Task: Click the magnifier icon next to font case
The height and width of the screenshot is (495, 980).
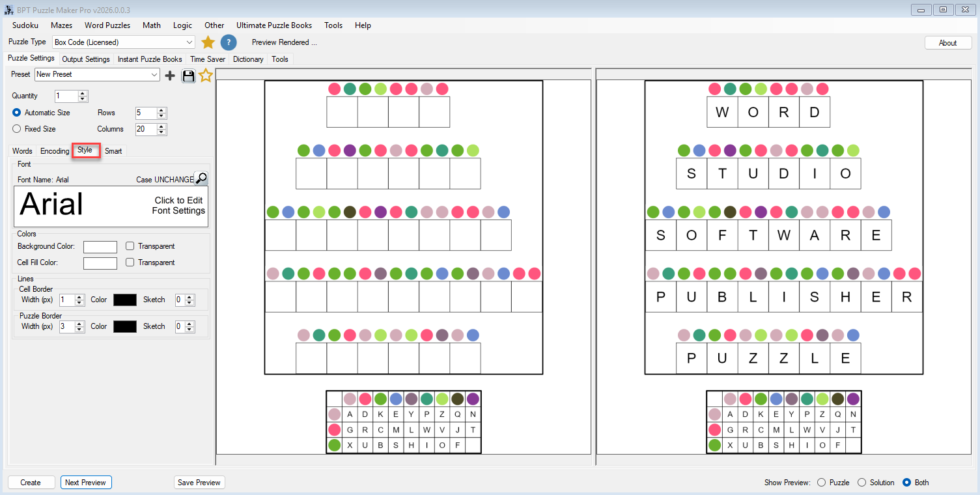Action: click(201, 178)
